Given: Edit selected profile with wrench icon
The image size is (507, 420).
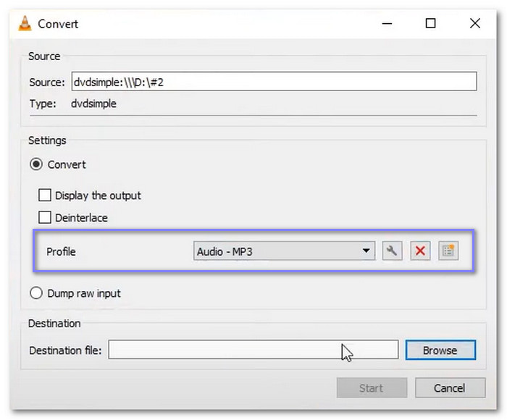Looking at the screenshot, I should pos(392,251).
